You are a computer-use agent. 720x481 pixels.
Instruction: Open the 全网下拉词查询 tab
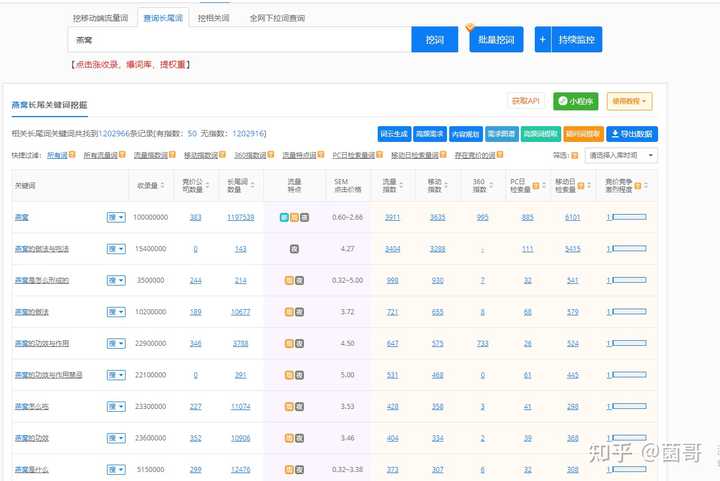277,18
